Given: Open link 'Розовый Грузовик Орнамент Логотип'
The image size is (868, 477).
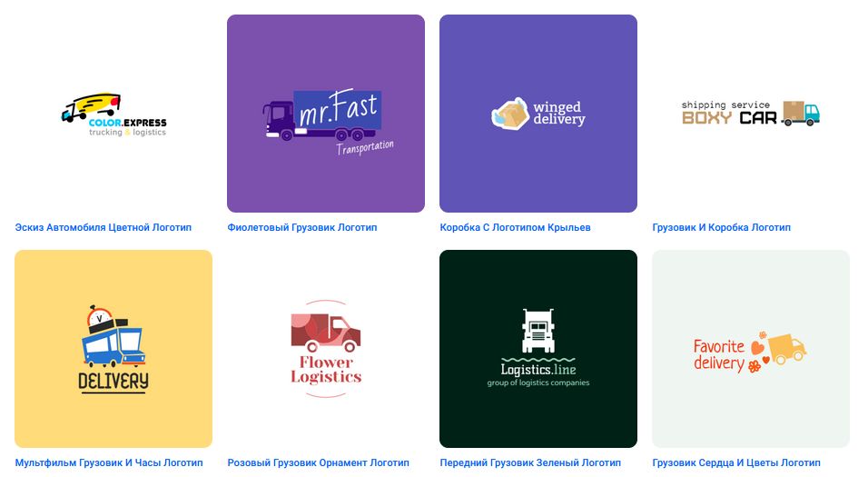Looking at the screenshot, I should coord(319,463).
